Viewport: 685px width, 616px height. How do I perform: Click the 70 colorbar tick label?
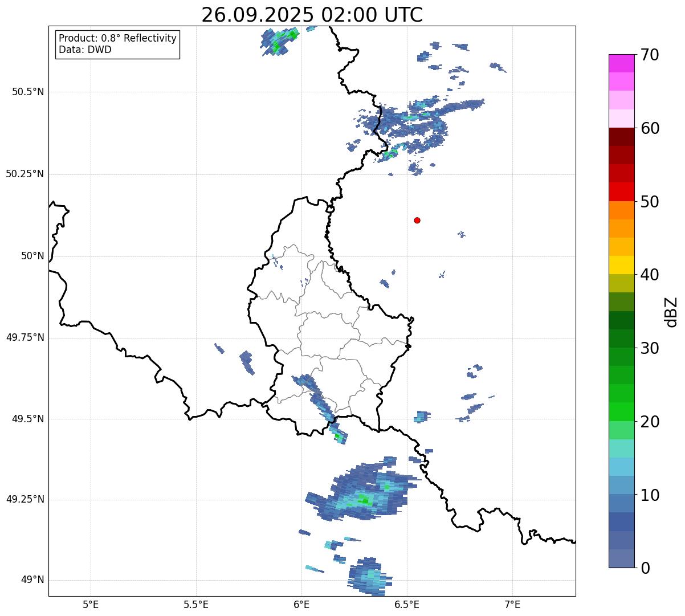coord(650,55)
